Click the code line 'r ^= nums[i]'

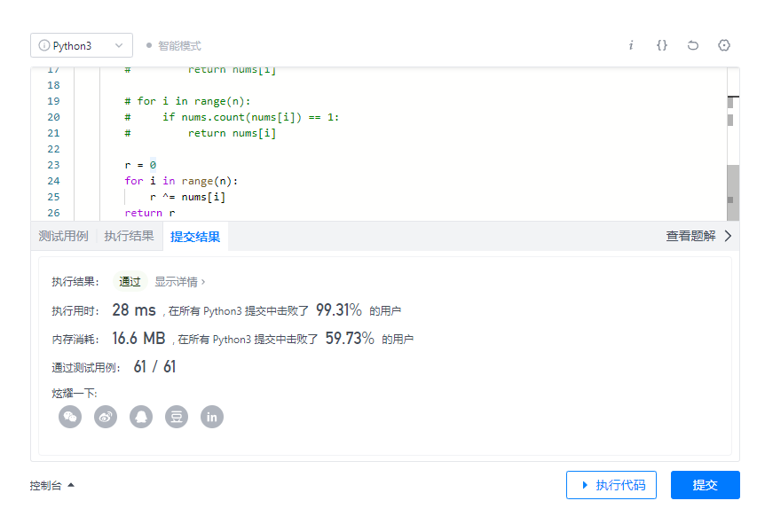(x=187, y=197)
